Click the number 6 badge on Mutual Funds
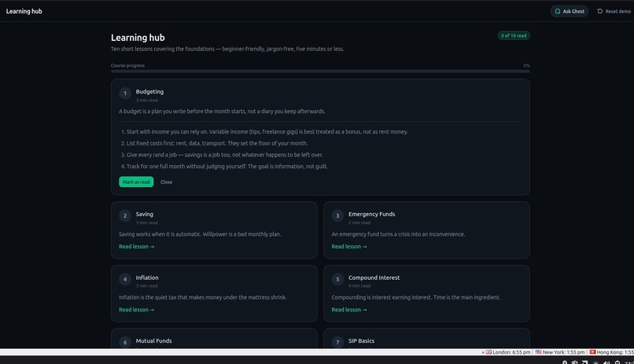Image resolution: width=634 pixels, height=364 pixels. pyautogui.click(x=125, y=342)
